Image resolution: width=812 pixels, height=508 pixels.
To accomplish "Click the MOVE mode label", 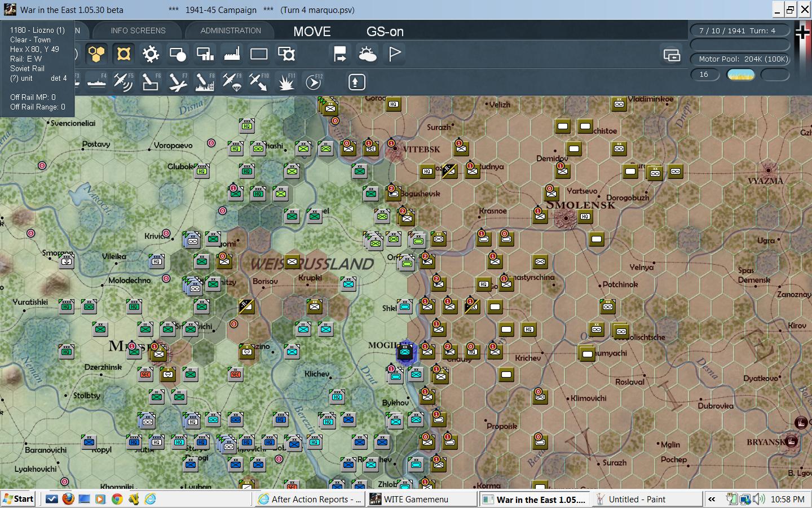I will 312,32.
